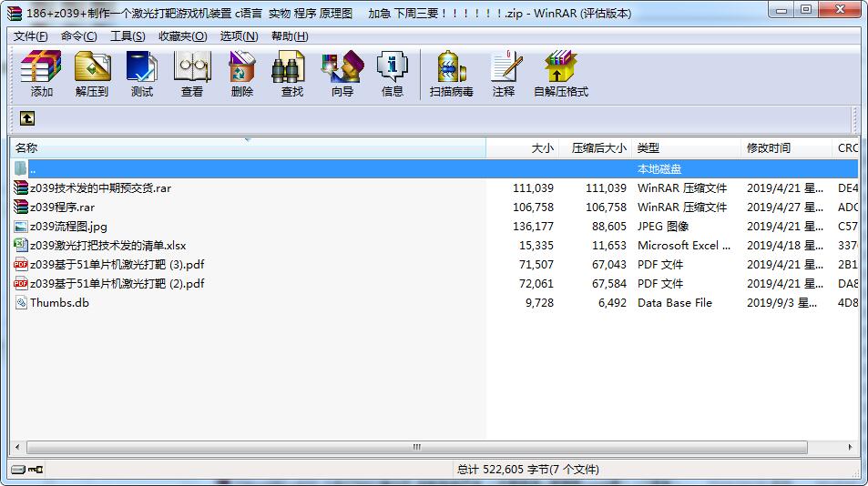Click packed size value 88,605
The image size is (868, 486).
(x=609, y=226)
